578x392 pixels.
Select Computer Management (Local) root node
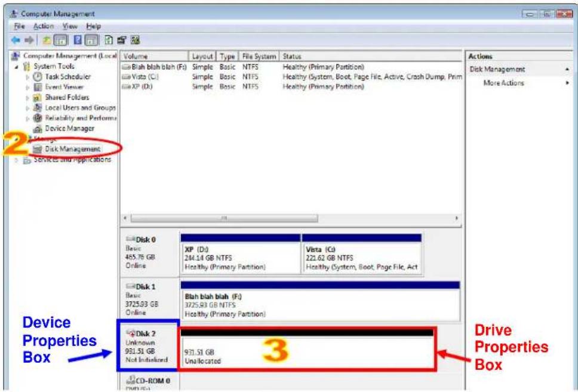pos(70,55)
